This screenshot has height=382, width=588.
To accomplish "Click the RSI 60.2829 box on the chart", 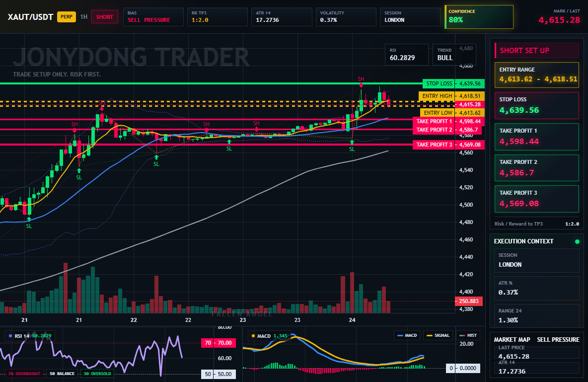I will [x=407, y=55].
